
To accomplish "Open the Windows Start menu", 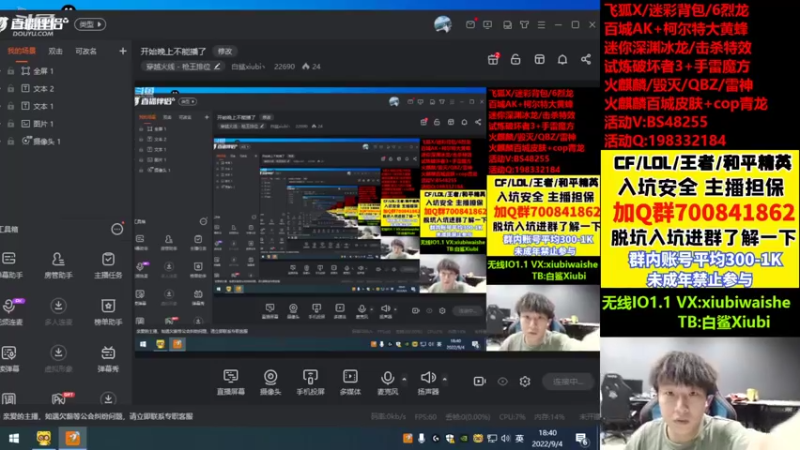I will tap(14, 438).
